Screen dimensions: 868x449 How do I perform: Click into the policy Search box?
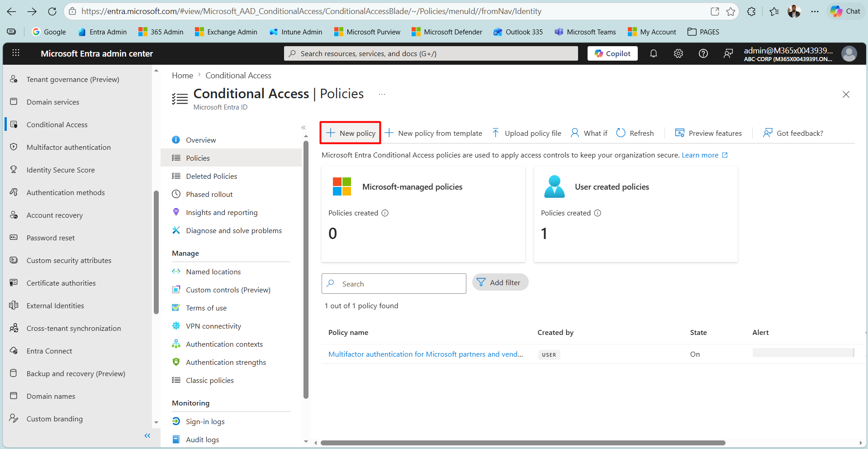pos(394,283)
